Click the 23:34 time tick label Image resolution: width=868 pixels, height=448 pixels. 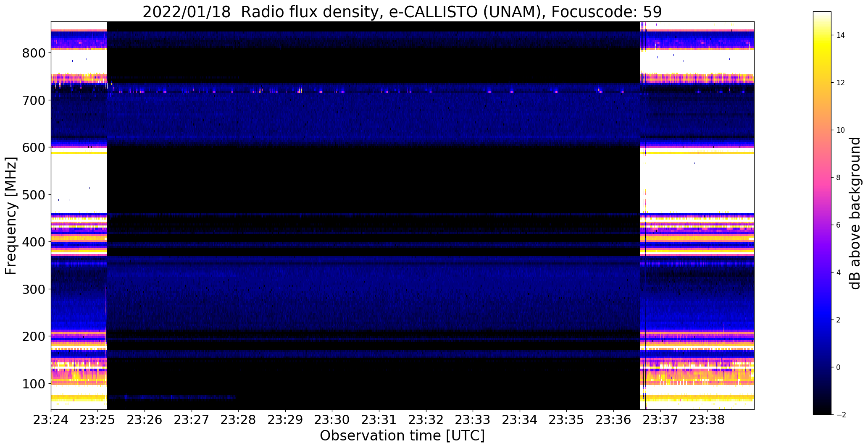click(x=520, y=420)
